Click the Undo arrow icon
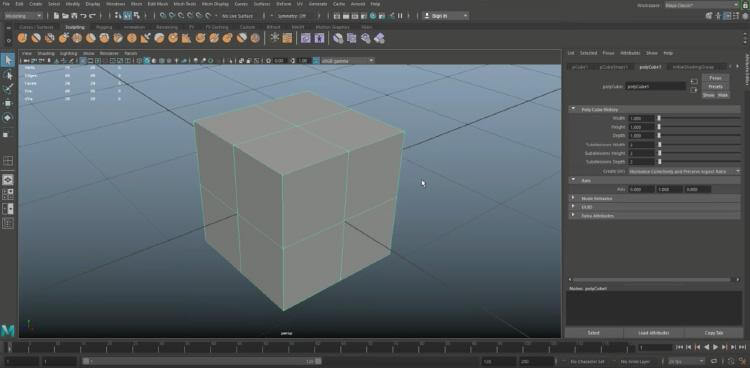This screenshot has width=750, height=368. click(x=84, y=16)
